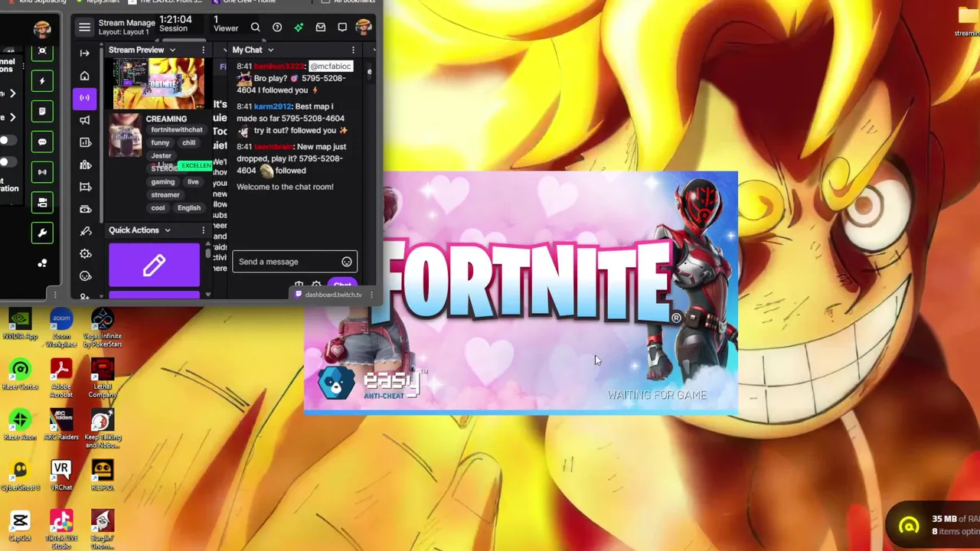Click the Quick Actions panel scrollbar
Image resolution: width=980 pixels, height=551 pixels.
[207, 253]
